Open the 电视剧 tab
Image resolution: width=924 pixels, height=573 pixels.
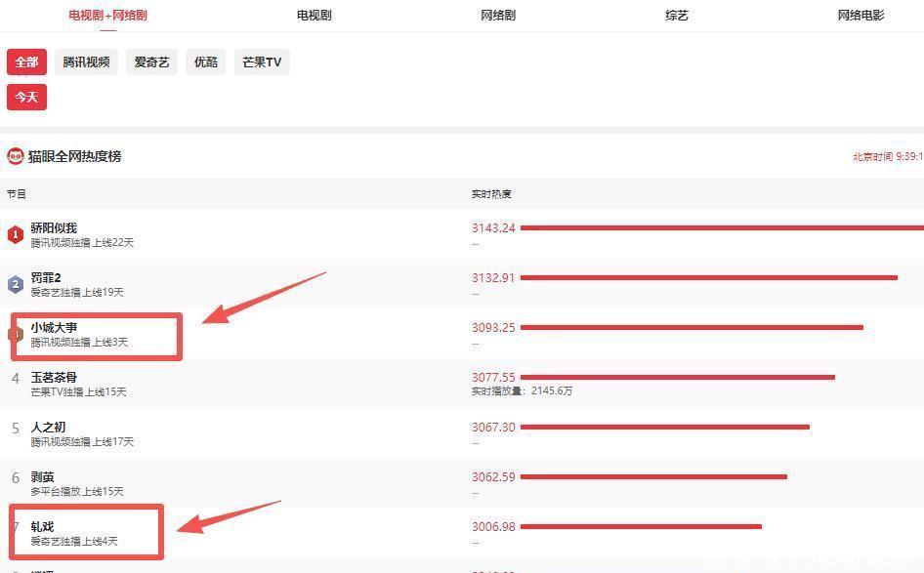[314, 16]
